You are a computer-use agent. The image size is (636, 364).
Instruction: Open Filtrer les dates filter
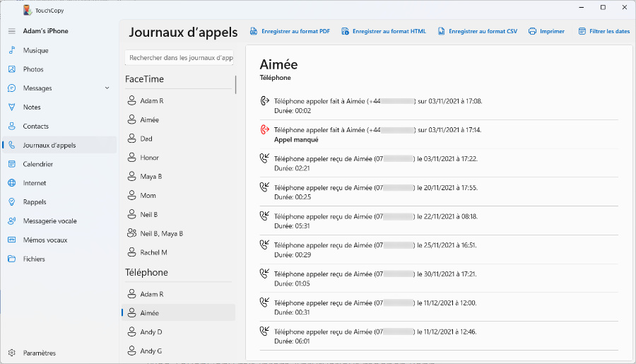[604, 31]
